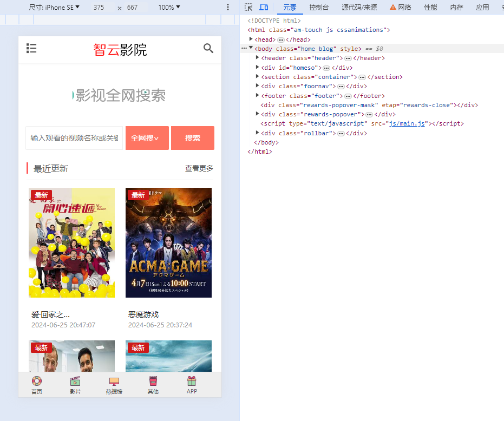Expand the header class="header" node
504x421 pixels.
tap(258, 58)
